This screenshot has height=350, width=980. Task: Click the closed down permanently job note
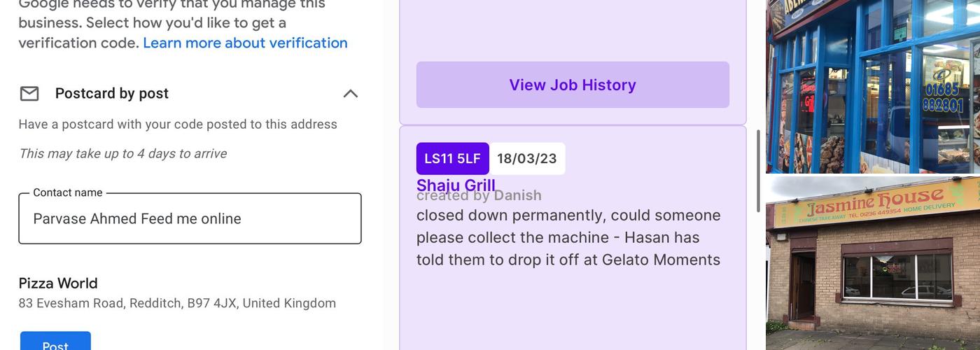[568, 237]
